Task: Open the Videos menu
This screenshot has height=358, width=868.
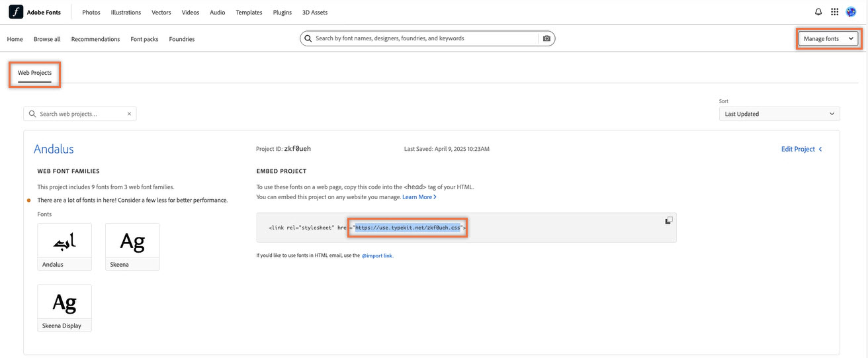Action: pos(191,13)
